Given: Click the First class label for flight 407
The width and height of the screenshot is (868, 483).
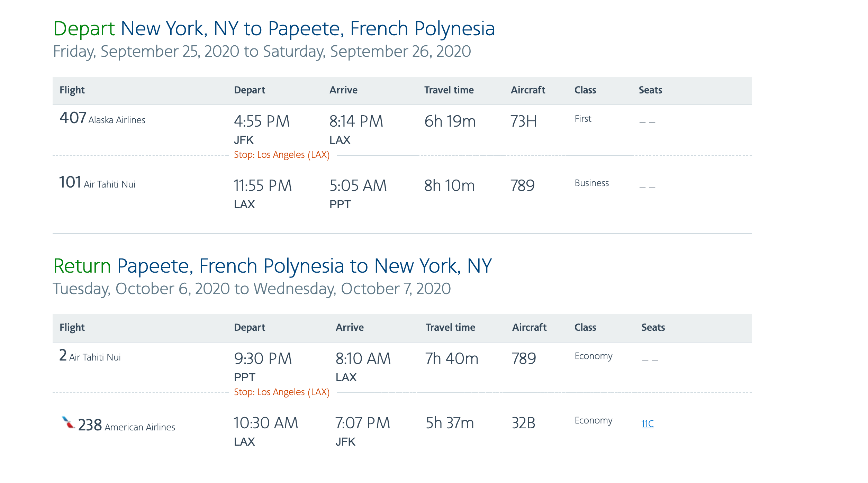Looking at the screenshot, I should tap(583, 119).
